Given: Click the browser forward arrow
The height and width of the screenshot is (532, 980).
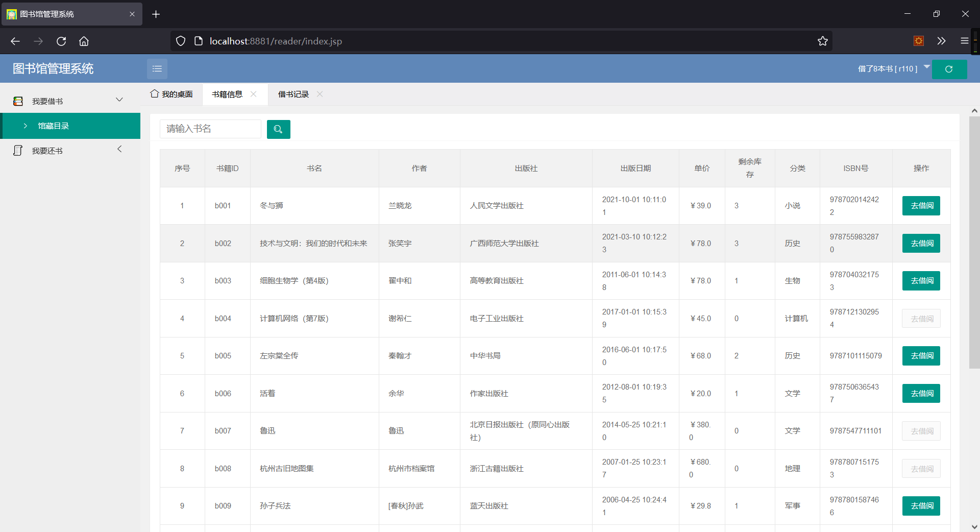Looking at the screenshot, I should point(38,41).
